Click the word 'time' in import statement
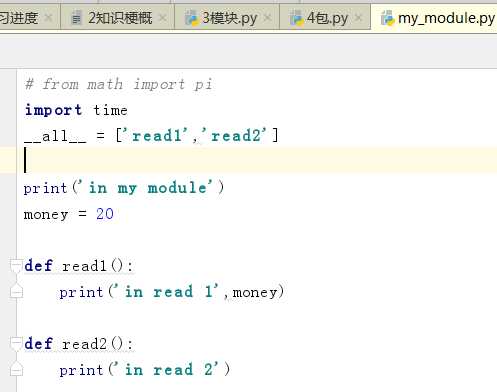This screenshot has width=497, height=392. click(110, 110)
